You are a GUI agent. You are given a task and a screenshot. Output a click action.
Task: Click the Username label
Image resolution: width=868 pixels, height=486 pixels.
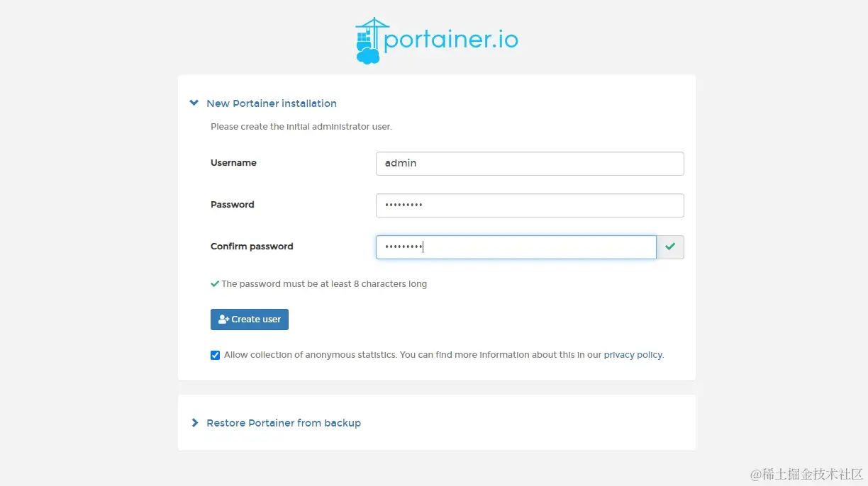(233, 163)
